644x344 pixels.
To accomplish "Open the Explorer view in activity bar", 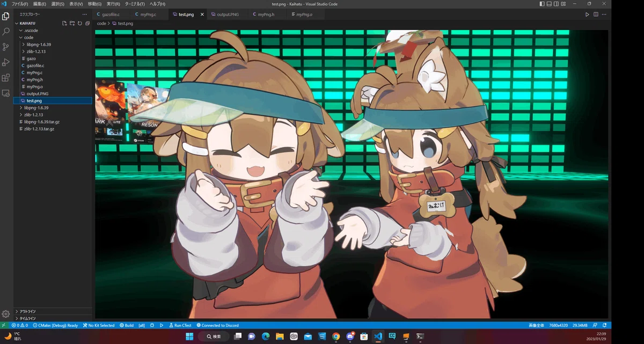I will pyautogui.click(x=6, y=16).
